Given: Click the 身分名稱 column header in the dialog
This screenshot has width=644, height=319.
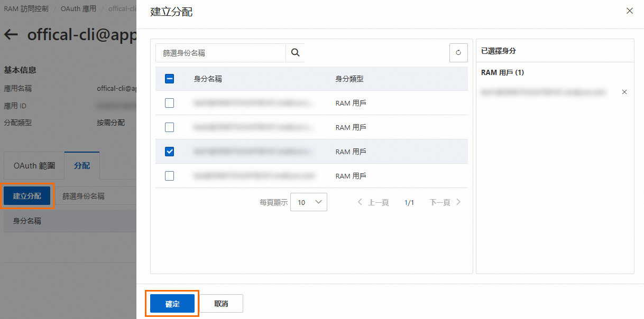Looking at the screenshot, I should point(208,79).
